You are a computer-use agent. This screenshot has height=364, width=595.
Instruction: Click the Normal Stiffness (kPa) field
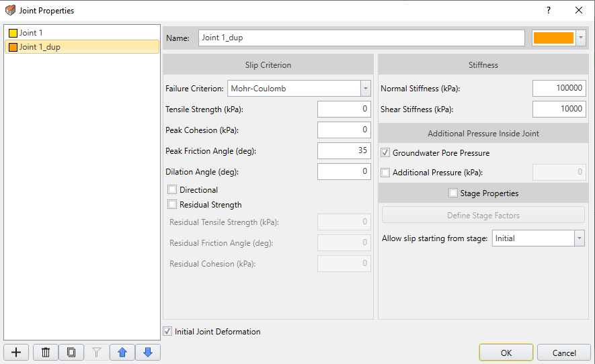(x=559, y=89)
